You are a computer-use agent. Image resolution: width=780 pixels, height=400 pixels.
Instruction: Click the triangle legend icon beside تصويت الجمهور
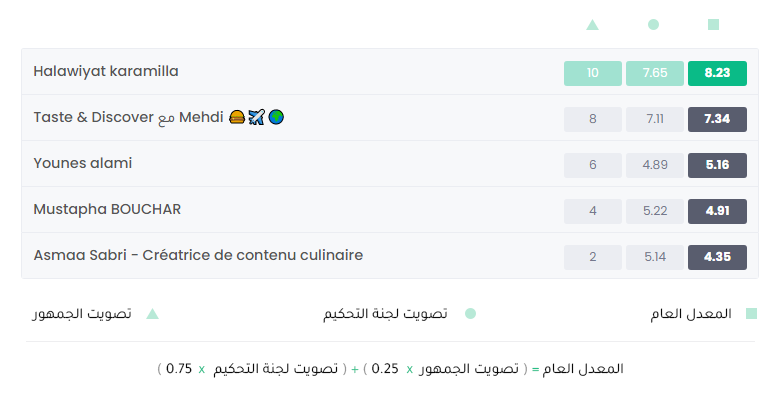coord(152,314)
